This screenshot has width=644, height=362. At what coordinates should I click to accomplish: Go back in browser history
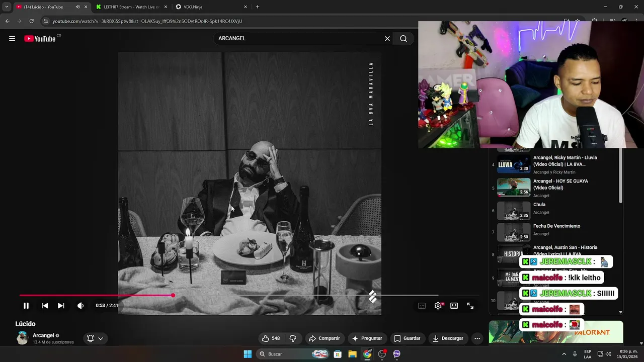(x=7, y=21)
